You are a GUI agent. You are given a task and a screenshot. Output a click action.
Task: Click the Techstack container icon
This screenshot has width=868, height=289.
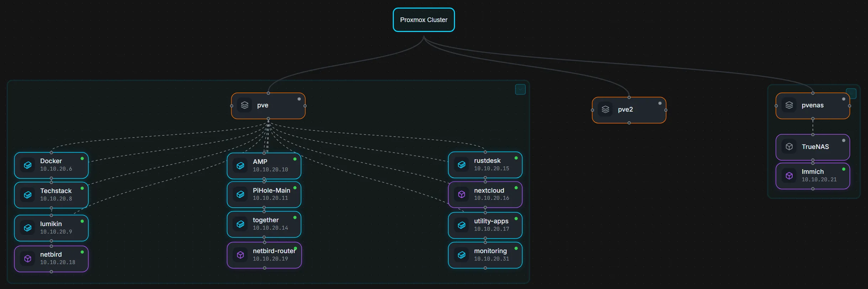tap(28, 195)
